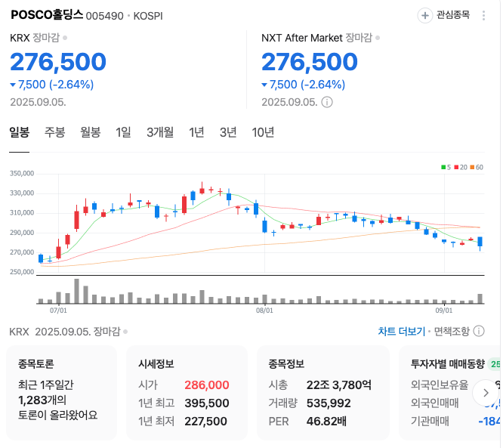Click the 350,000 price axis label
Viewport: 503px width, 448px height.
click(x=22, y=174)
